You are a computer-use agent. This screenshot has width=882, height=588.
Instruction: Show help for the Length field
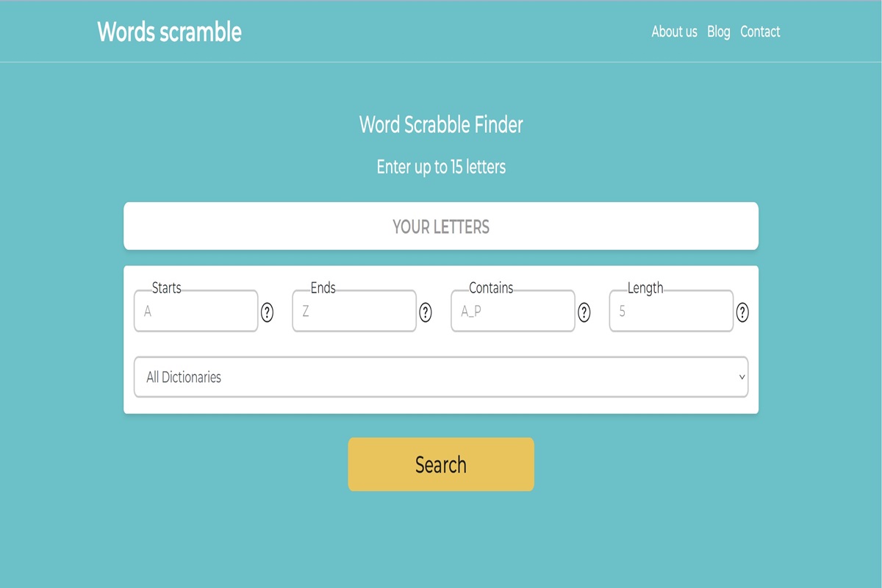(742, 312)
